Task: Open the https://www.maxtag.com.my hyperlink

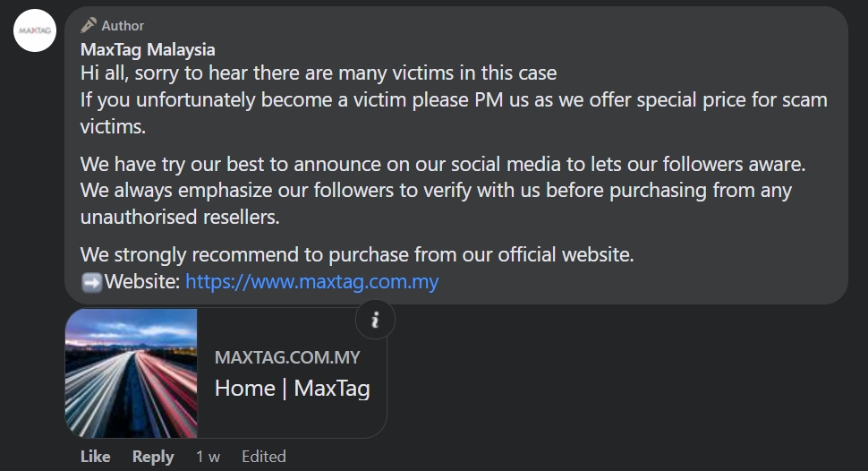Action: point(311,282)
